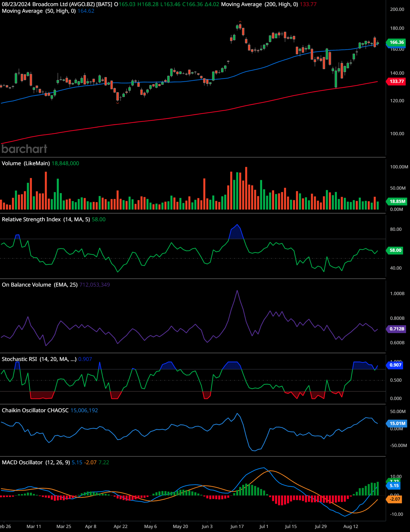The height and width of the screenshot is (532, 410).
Task: Click the Apr 22 date axis label
Action: coord(121,526)
